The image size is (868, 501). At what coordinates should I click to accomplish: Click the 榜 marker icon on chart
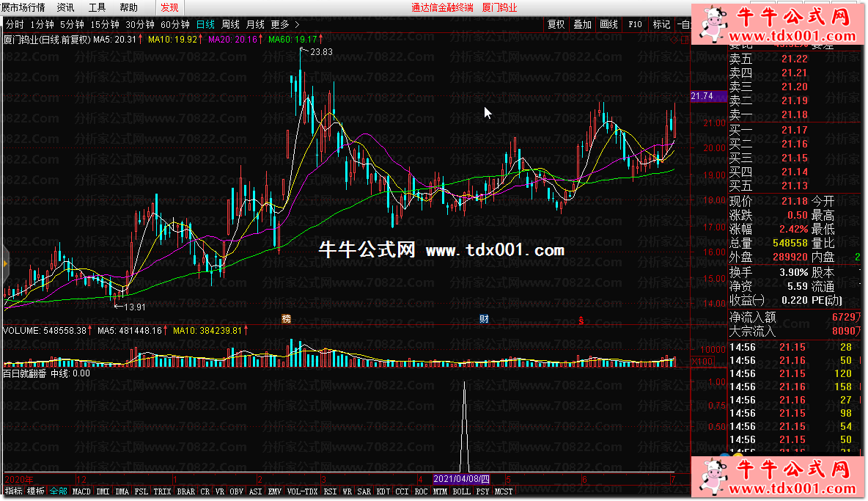point(287,318)
